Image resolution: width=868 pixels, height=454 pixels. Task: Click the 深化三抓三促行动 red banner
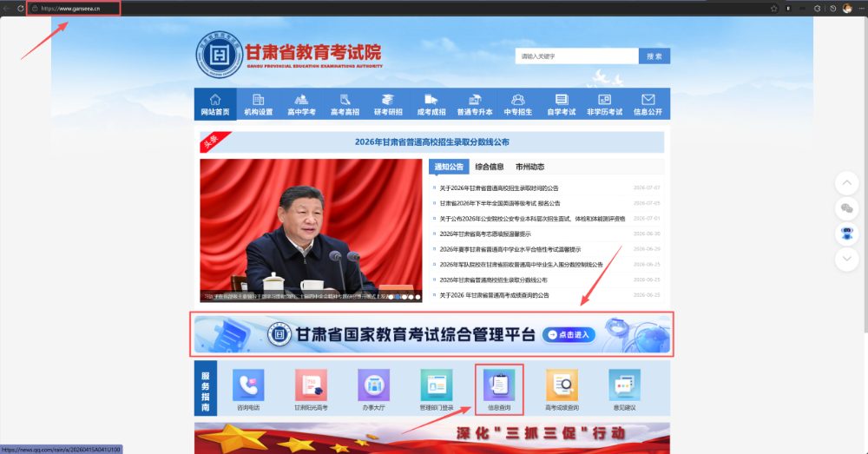[x=431, y=438]
